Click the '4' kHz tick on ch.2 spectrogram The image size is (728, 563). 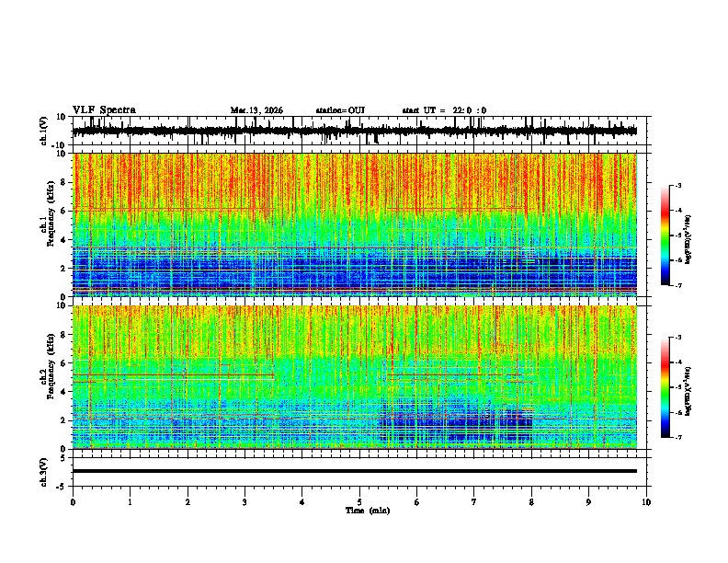pyautogui.click(x=63, y=392)
